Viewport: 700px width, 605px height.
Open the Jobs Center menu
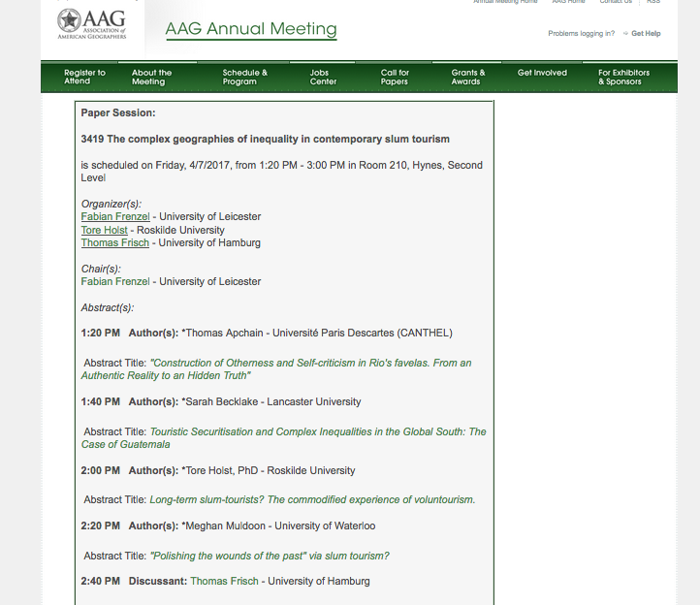[323, 78]
